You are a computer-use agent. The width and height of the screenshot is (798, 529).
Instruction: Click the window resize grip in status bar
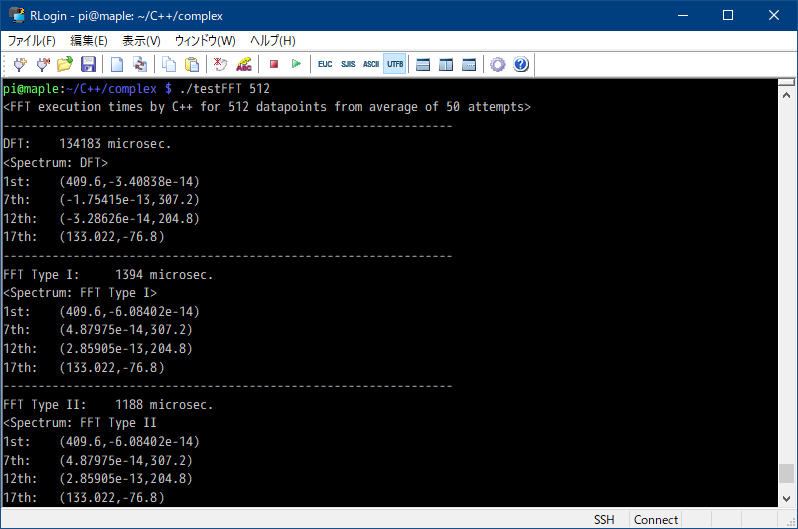point(791,522)
